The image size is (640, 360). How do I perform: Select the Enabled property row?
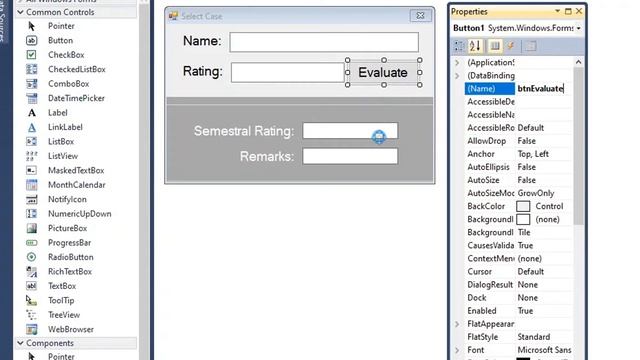(518, 311)
